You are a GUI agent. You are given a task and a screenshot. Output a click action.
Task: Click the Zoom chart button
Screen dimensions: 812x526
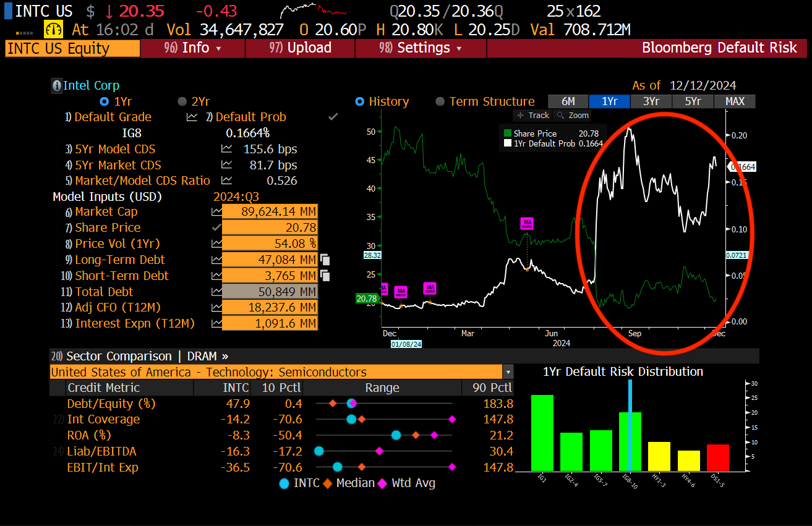(x=573, y=116)
